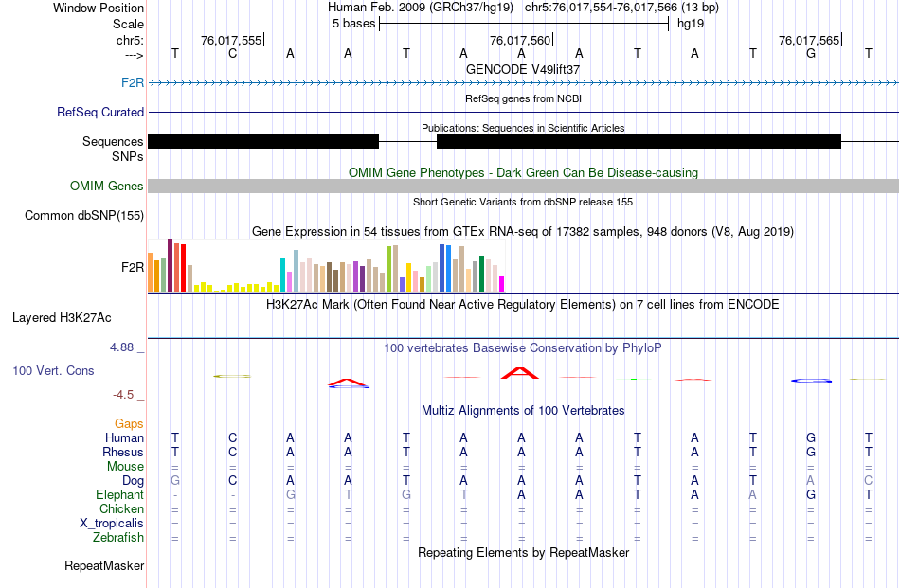Click the first black Publications sequence block
The image size is (900, 588).
pos(263,142)
